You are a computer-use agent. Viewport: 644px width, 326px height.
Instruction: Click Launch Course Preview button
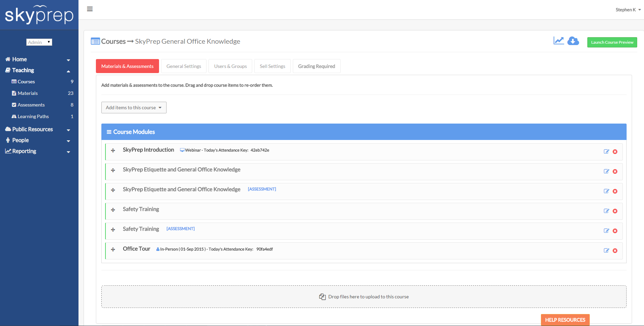(x=612, y=42)
